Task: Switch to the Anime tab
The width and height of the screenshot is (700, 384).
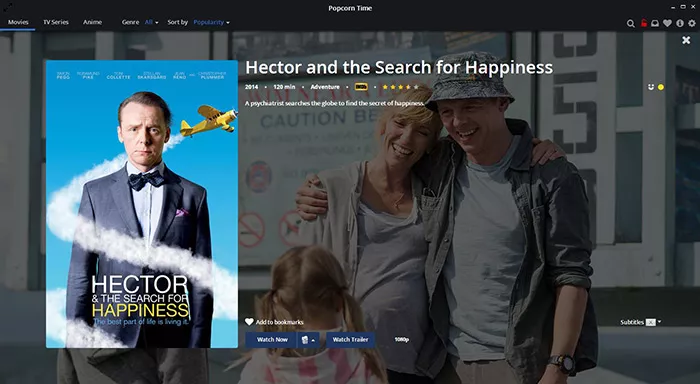Action: (92, 22)
